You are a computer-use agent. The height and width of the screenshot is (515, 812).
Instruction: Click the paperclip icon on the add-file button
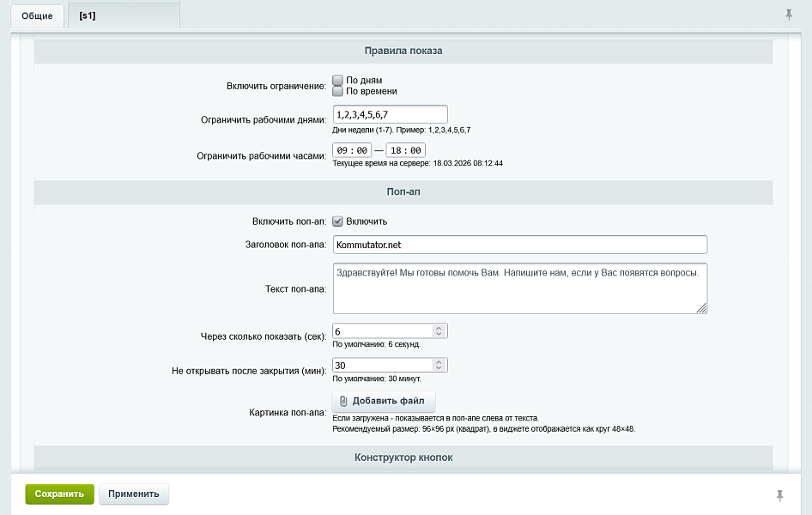[x=343, y=401]
